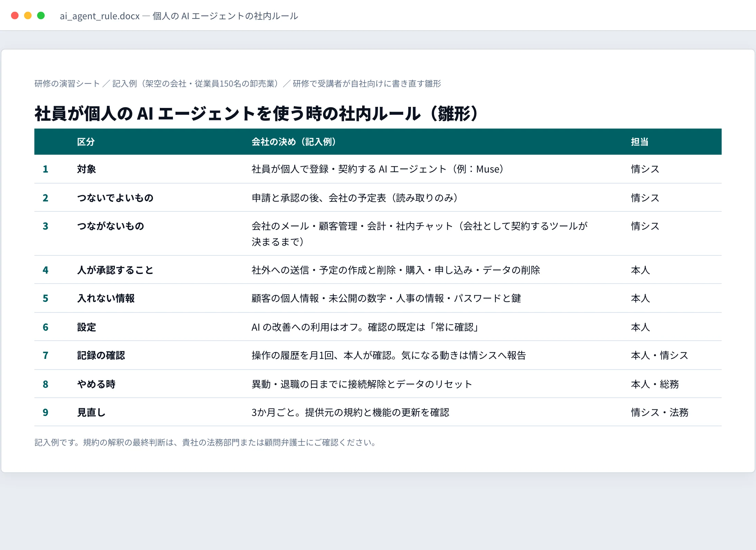Image resolution: width=756 pixels, height=550 pixels.
Task: Click the 情シス cell in the 対象 row
Action: [x=645, y=169]
